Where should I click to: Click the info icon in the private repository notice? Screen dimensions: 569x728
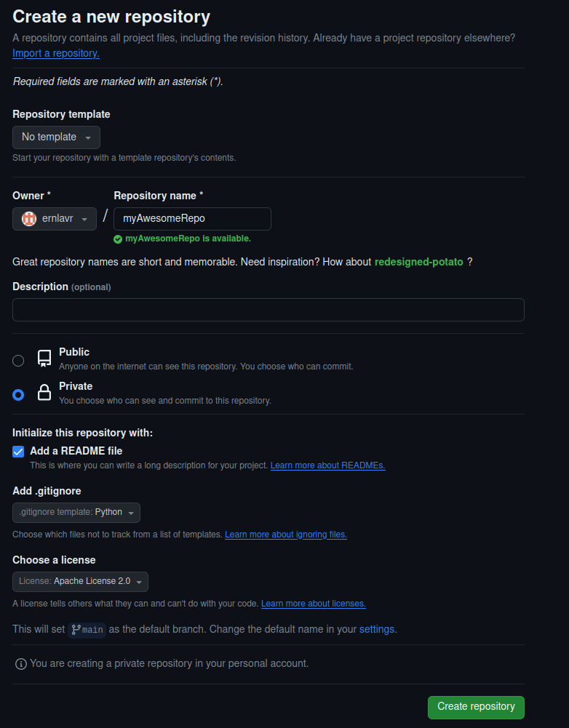[x=20, y=663]
